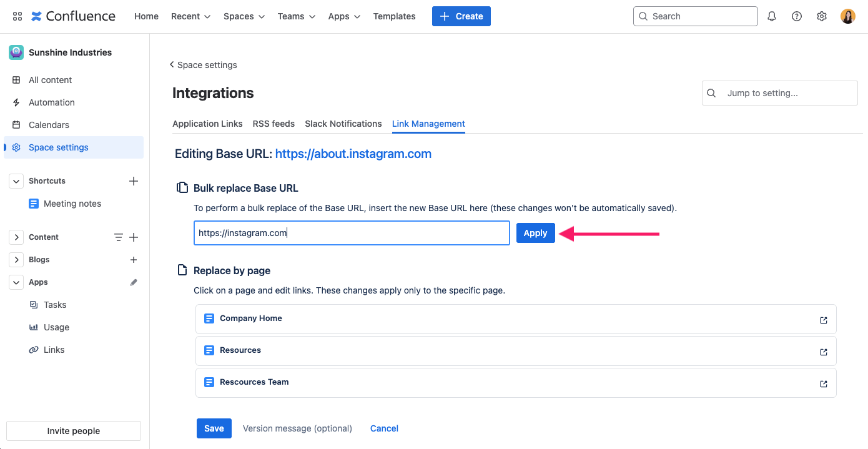Cancel the base URL edits
This screenshot has width=868, height=449.
[383, 428]
